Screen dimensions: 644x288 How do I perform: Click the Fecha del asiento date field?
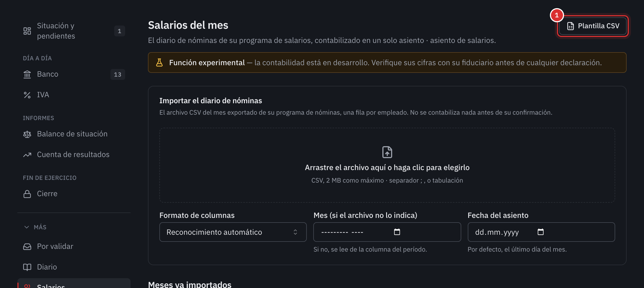coord(541,232)
